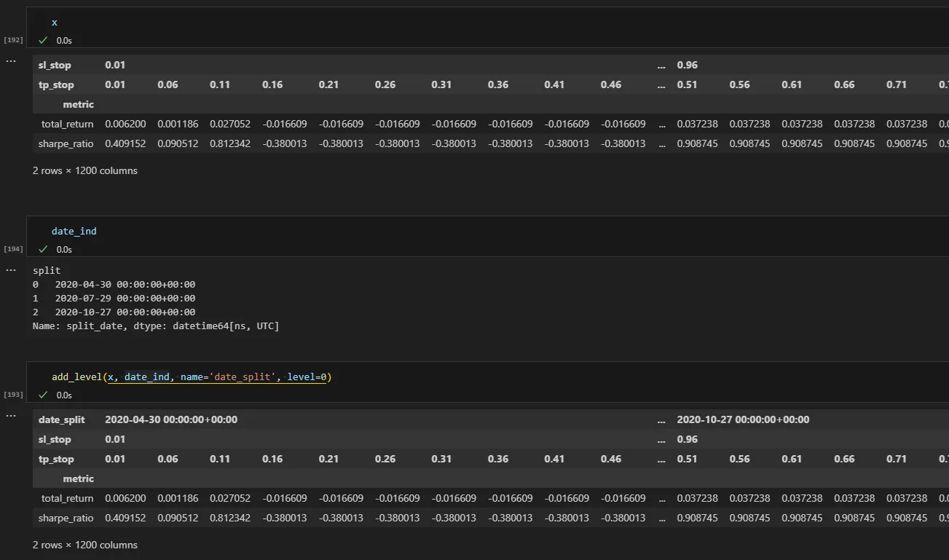
Task: Click 0.812342 value in x output table
Action: coord(230,144)
